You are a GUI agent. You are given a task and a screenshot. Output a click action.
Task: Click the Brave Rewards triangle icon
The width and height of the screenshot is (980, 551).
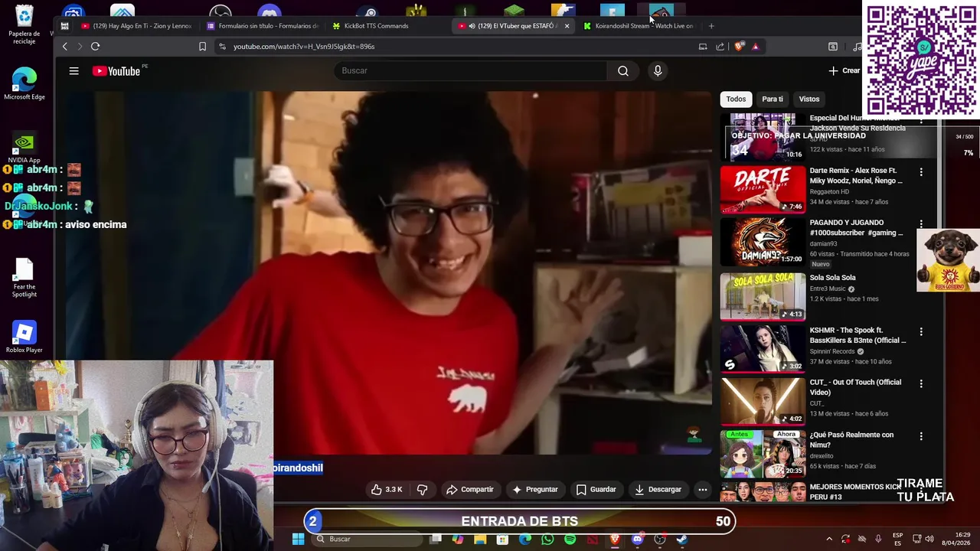tap(756, 47)
